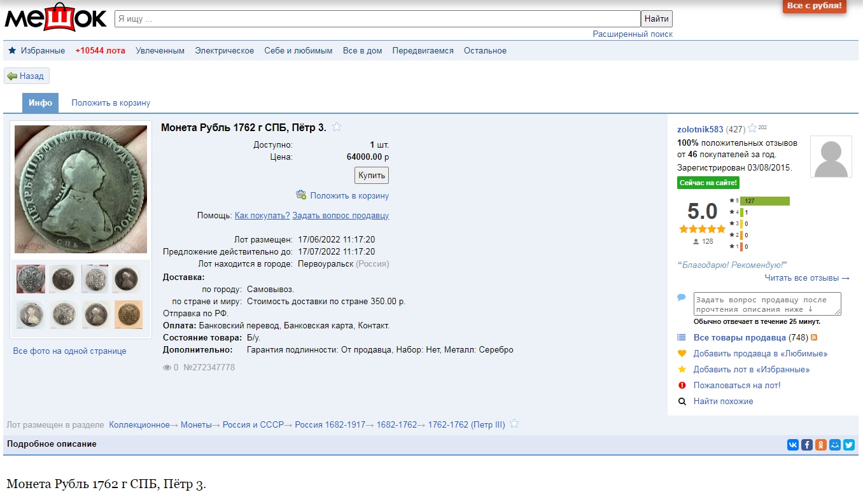Share the lot on Facebook
The image size is (863, 504).
click(x=806, y=445)
